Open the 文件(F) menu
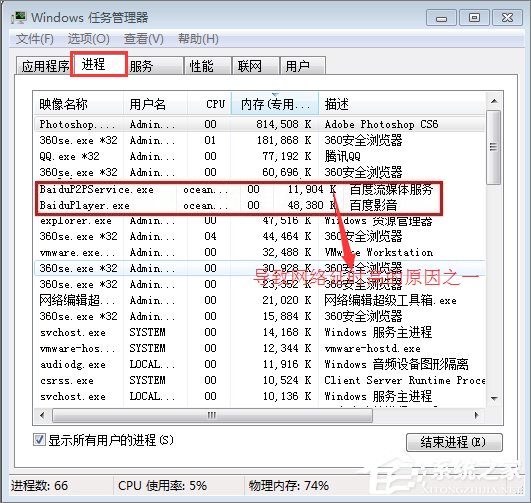Screen dimensions: 531x503 click(x=35, y=39)
